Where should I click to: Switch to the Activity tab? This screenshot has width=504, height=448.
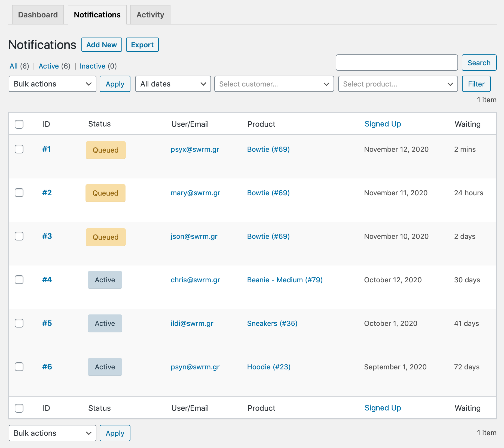pos(150,15)
